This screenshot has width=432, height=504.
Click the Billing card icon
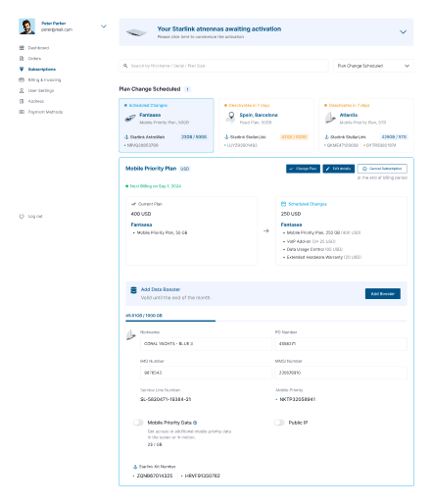pyautogui.click(x=22, y=79)
